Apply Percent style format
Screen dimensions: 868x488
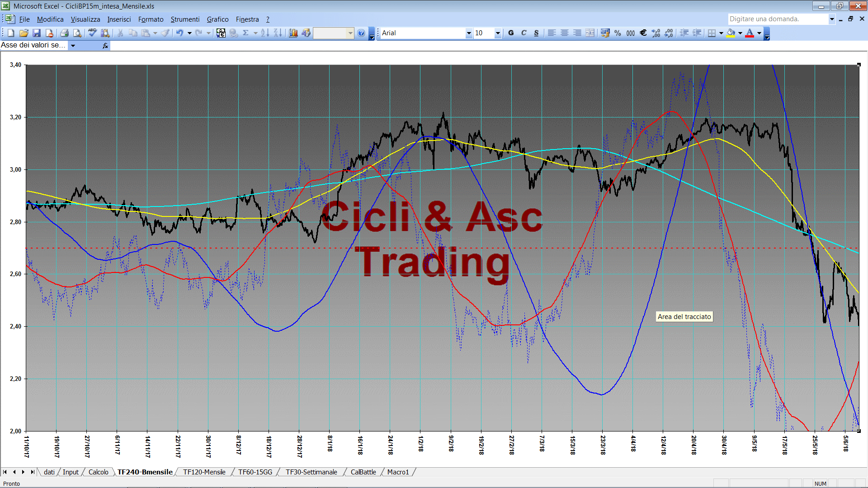pyautogui.click(x=618, y=33)
